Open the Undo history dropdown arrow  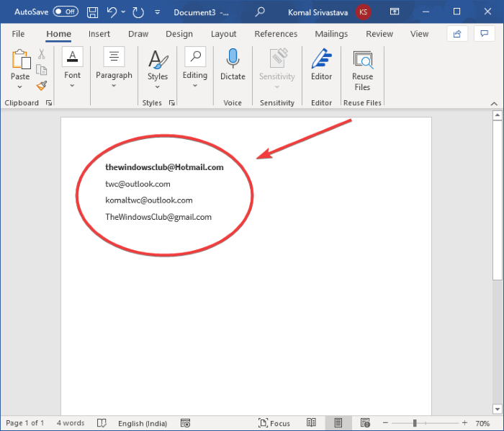123,12
